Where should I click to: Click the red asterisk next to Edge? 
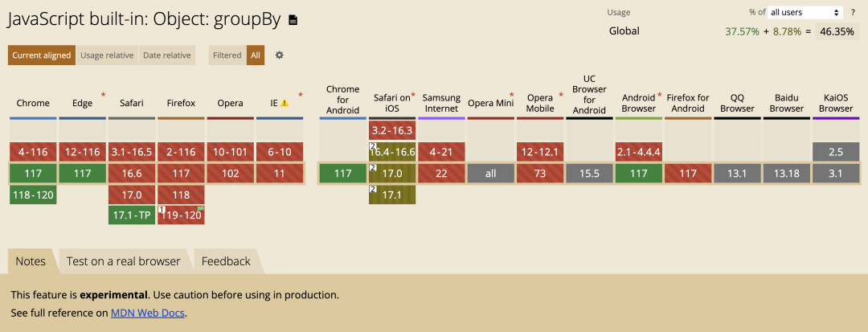(103, 95)
